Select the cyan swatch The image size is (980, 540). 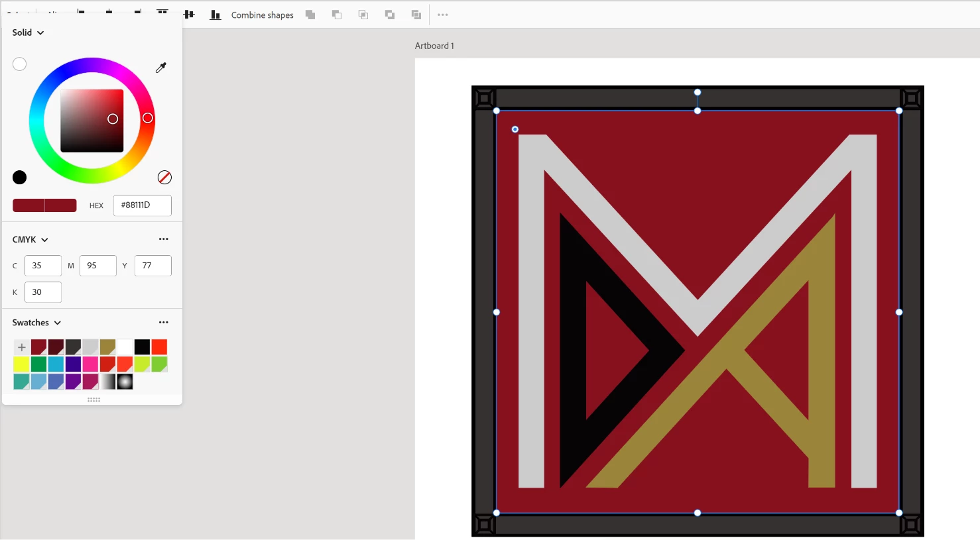[x=56, y=364]
